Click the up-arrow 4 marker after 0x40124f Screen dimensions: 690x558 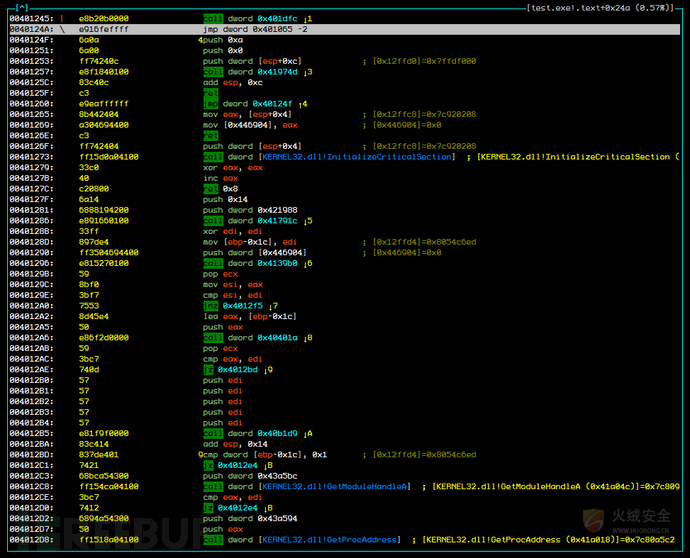303,104
